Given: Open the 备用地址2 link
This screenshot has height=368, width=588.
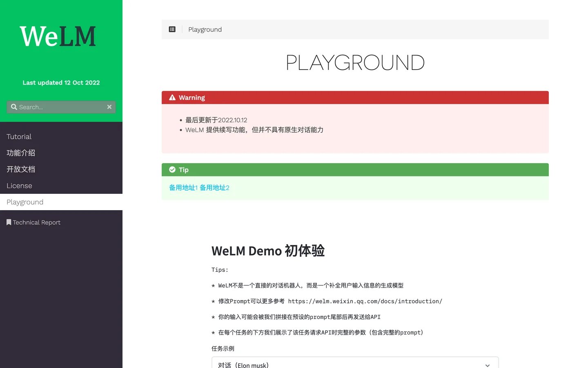Looking at the screenshot, I should tap(214, 188).
